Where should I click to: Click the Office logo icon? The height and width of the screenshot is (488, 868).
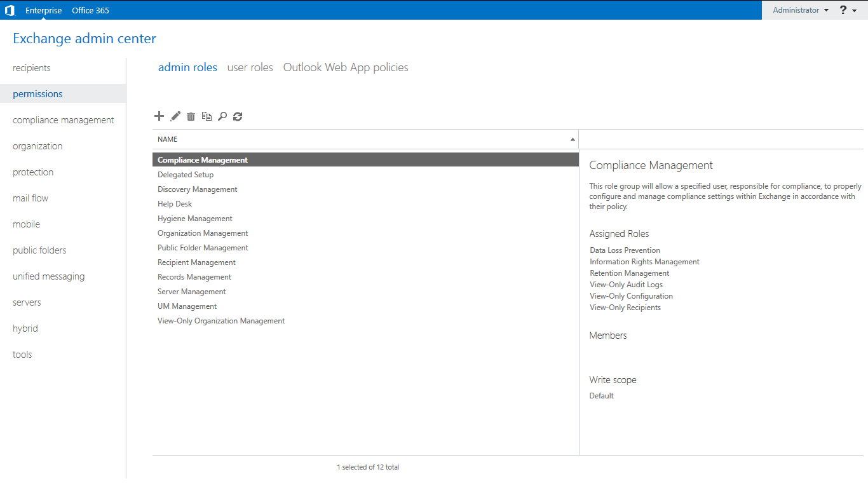point(10,10)
